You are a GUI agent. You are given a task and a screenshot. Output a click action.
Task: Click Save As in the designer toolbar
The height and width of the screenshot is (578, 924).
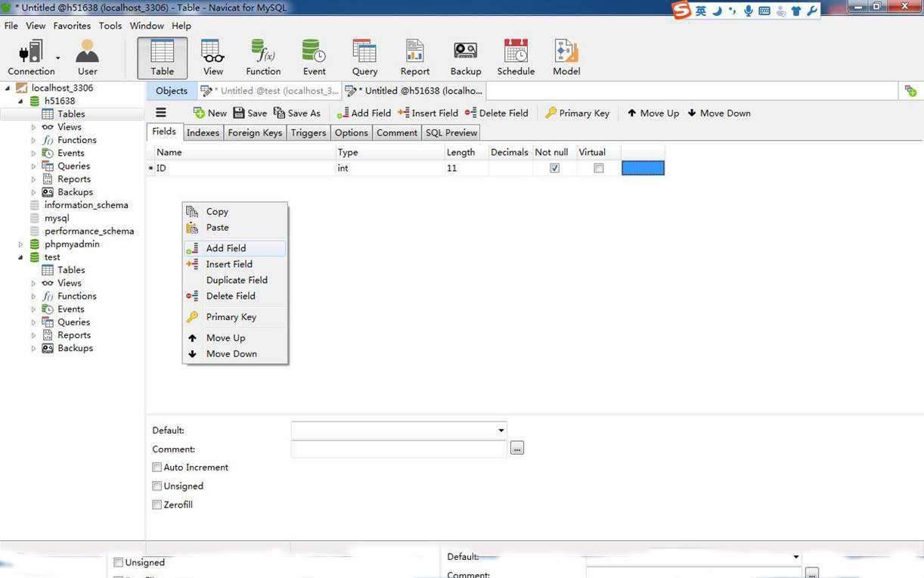click(x=297, y=113)
